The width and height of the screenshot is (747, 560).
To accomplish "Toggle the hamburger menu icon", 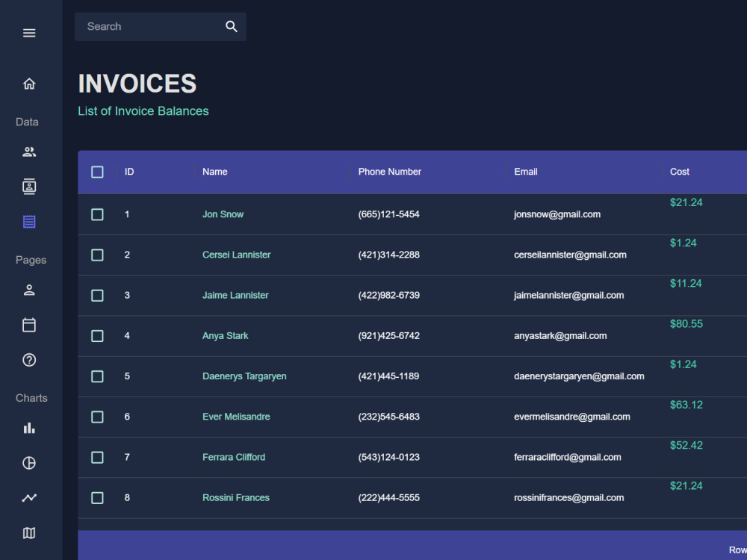I will pyautogui.click(x=29, y=33).
